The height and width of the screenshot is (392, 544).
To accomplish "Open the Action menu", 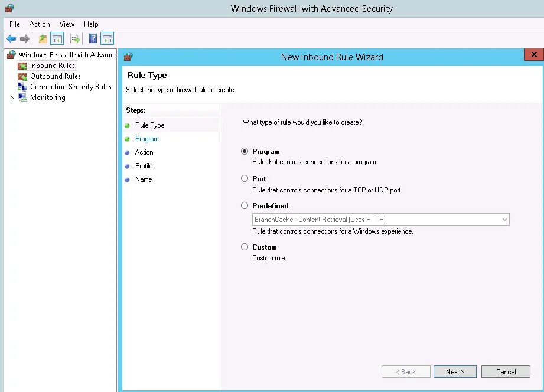I will click(x=40, y=24).
